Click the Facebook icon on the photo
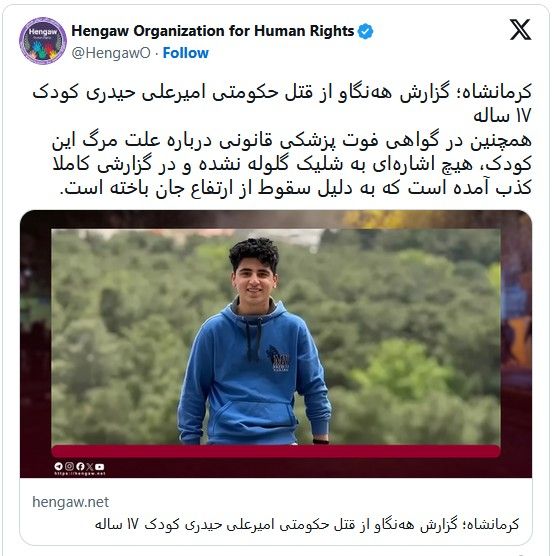 80,466
